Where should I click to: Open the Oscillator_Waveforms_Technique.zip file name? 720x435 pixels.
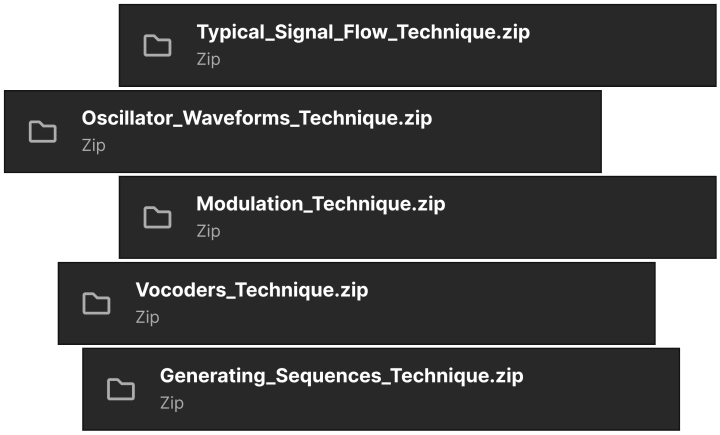coord(257,119)
